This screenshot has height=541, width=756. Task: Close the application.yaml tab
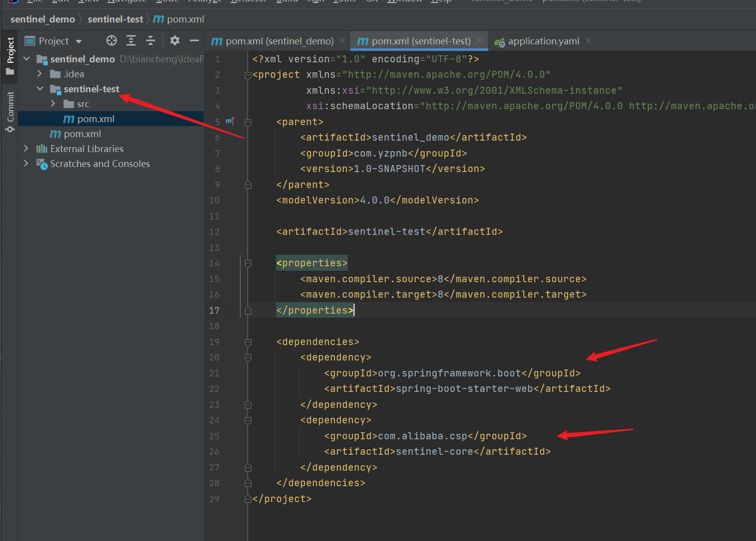point(589,40)
